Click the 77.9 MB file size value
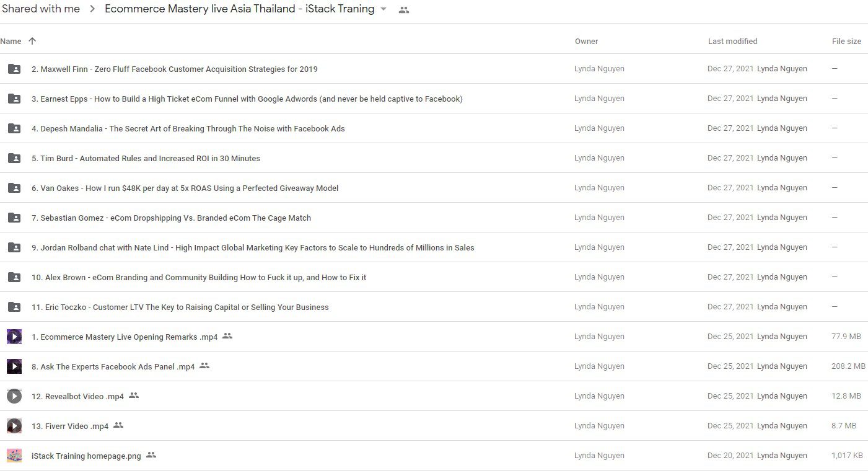This screenshot has height=473, width=868. tap(846, 337)
